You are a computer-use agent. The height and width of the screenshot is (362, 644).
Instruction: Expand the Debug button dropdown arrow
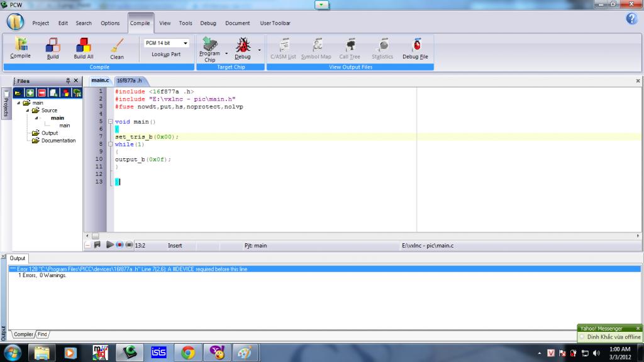point(259,49)
